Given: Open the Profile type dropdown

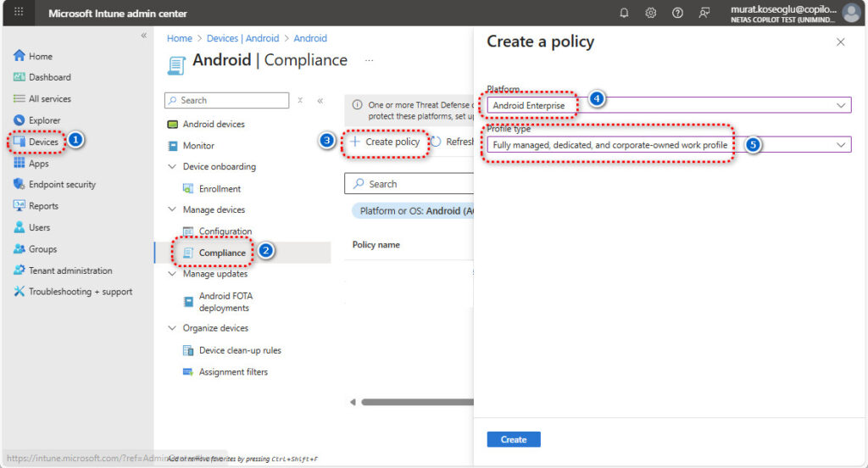Looking at the screenshot, I should tap(669, 145).
